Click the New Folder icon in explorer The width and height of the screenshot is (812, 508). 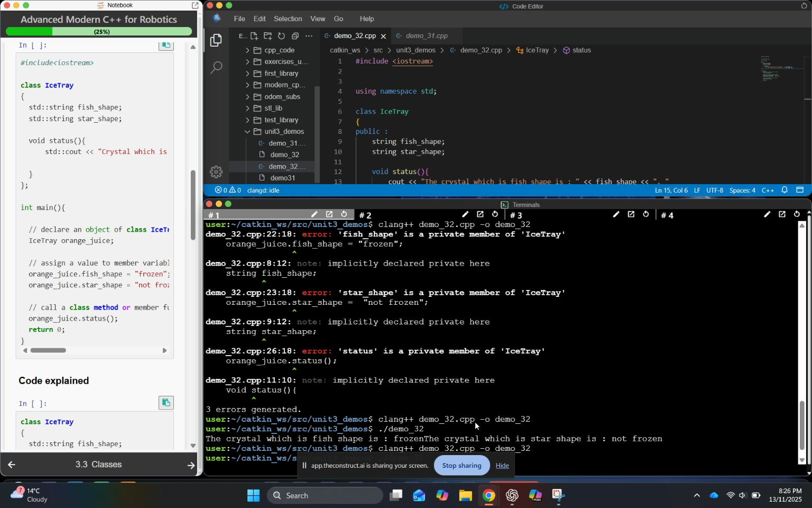point(268,36)
